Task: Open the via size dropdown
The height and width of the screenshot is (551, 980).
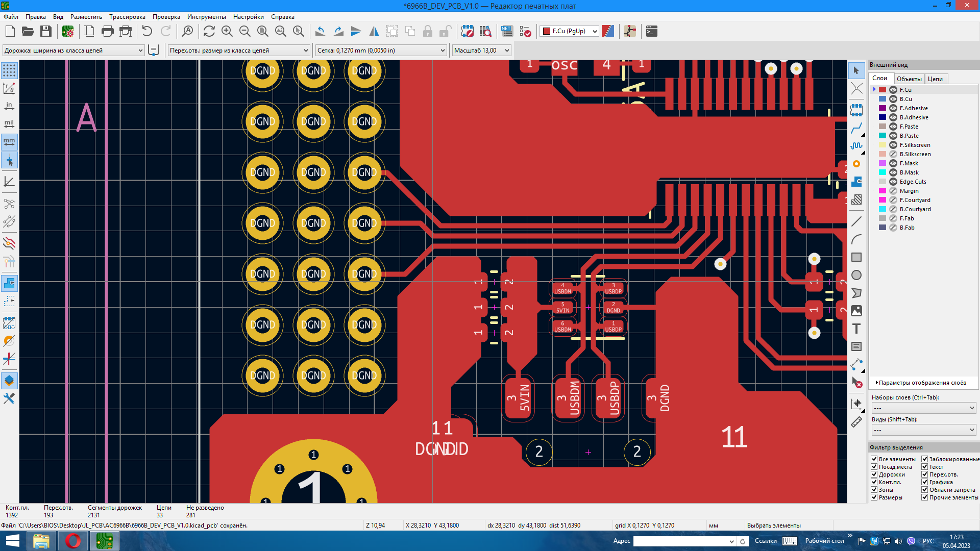Action: point(239,50)
